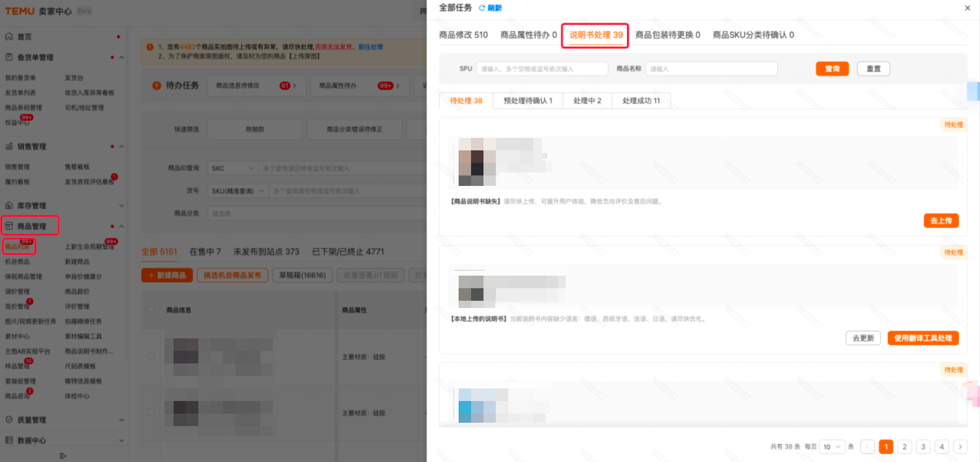Click the 库存管理 warehouse icon
980x462 pixels.
[x=9, y=206]
